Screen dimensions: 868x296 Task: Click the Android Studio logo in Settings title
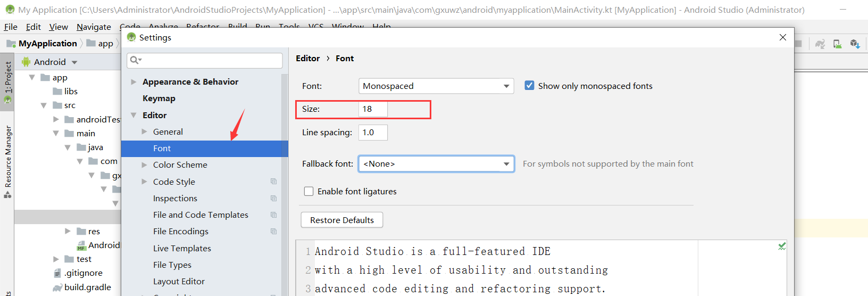tap(131, 37)
